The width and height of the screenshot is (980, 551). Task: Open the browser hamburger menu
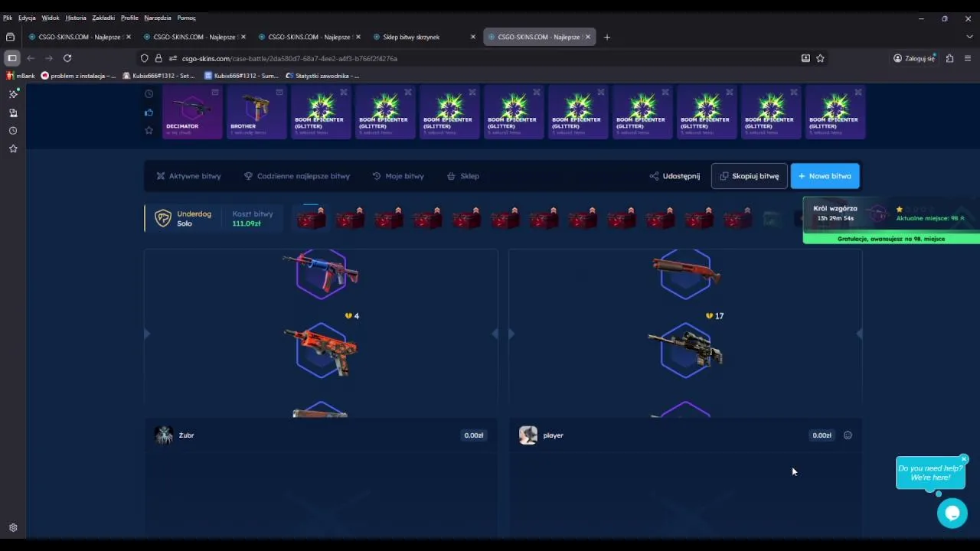[x=968, y=58]
